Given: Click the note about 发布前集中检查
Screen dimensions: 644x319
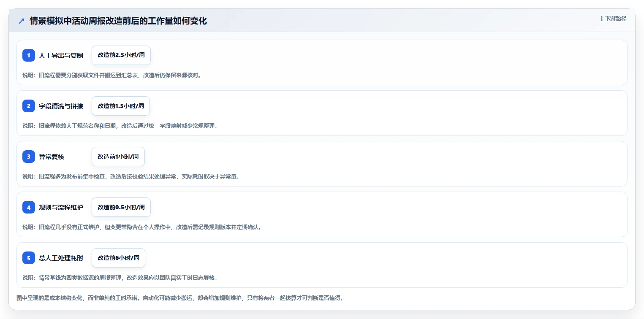Looking at the screenshot, I should (131, 177).
